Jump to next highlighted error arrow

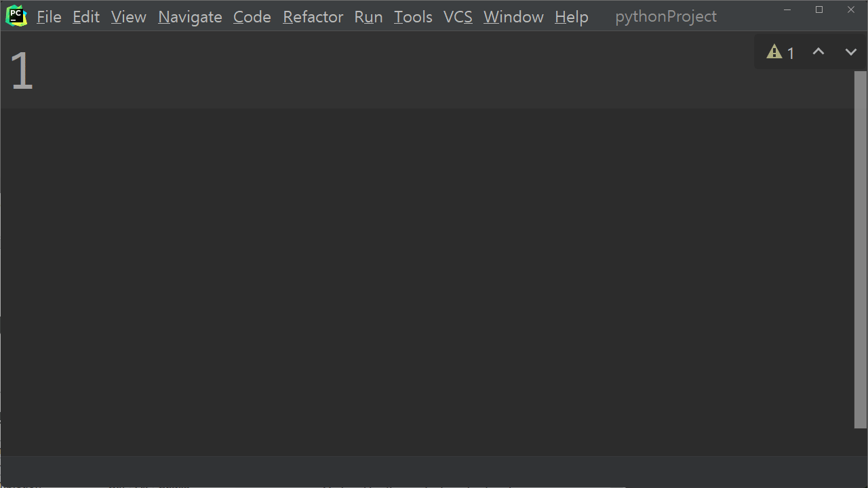(850, 52)
